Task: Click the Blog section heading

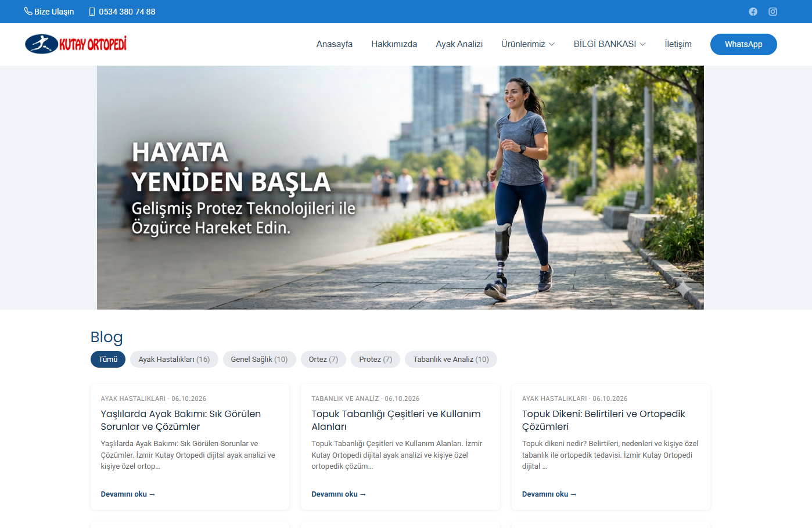Action: point(107,337)
